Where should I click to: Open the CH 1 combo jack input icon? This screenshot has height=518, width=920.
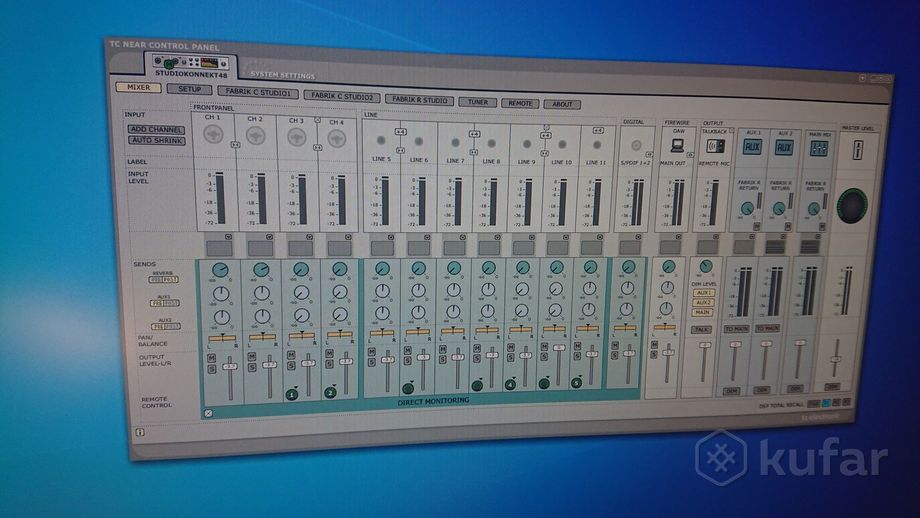pyautogui.click(x=213, y=135)
